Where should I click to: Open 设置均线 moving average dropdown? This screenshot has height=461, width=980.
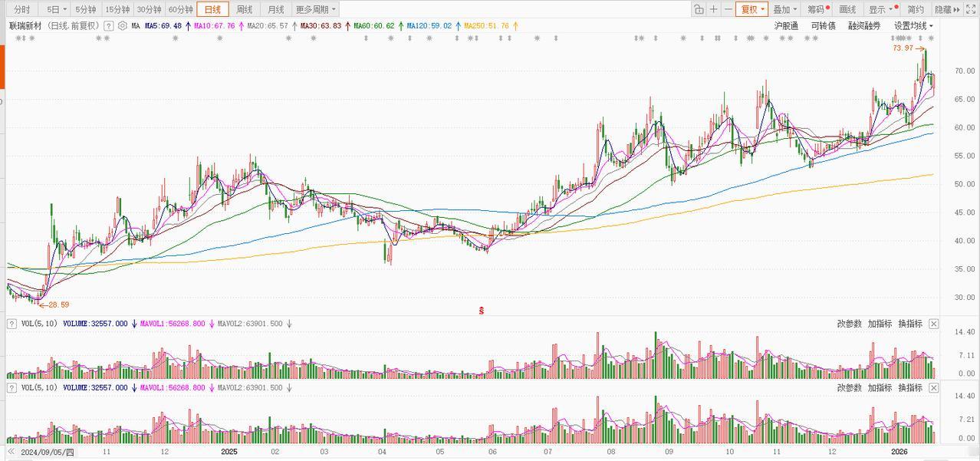pyautogui.click(x=913, y=25)
